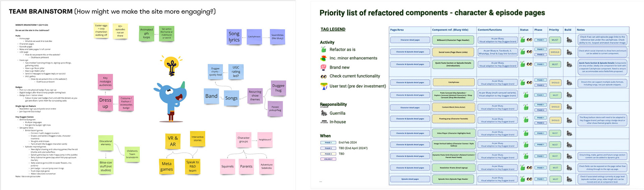
Task: Select the pink 'UNLIKELY' tag in the When legend
Action: (x=328, y=159)
